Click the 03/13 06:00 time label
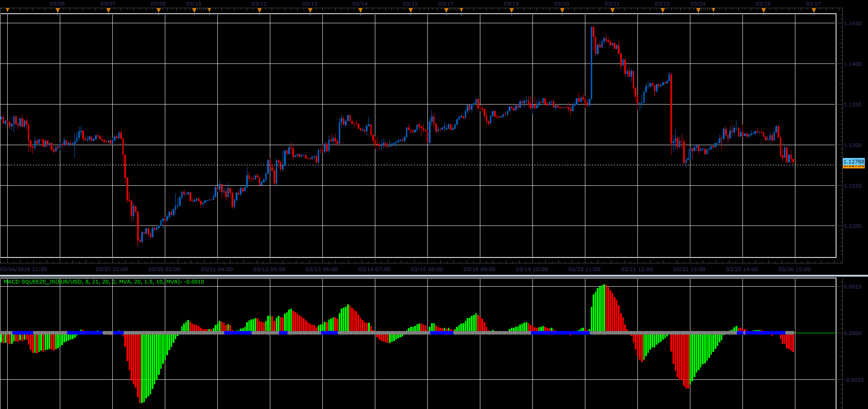The width and height of the screenshot is (868, 409). [x=322, y=269]
